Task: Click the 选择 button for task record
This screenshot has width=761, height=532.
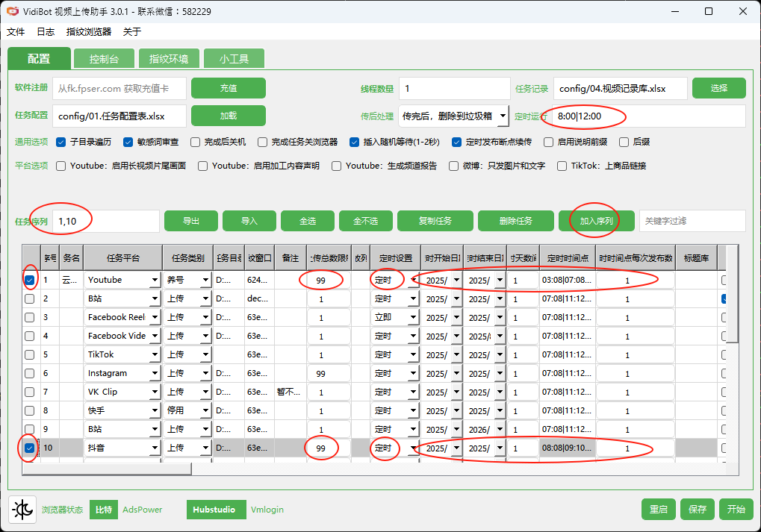Action: pyautogui.click(x=718, y=88)
